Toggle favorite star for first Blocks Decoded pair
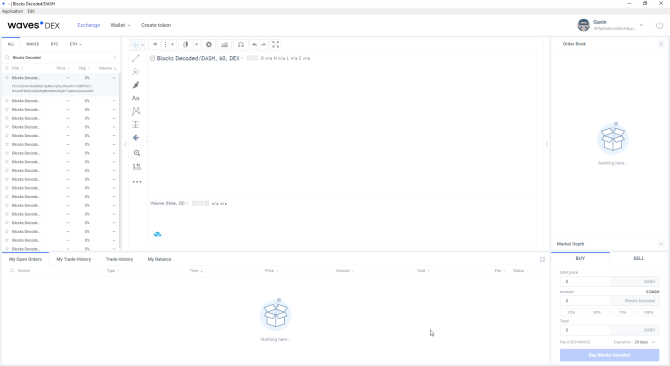The width and height of the screenshot is (670, 366). 7,78
